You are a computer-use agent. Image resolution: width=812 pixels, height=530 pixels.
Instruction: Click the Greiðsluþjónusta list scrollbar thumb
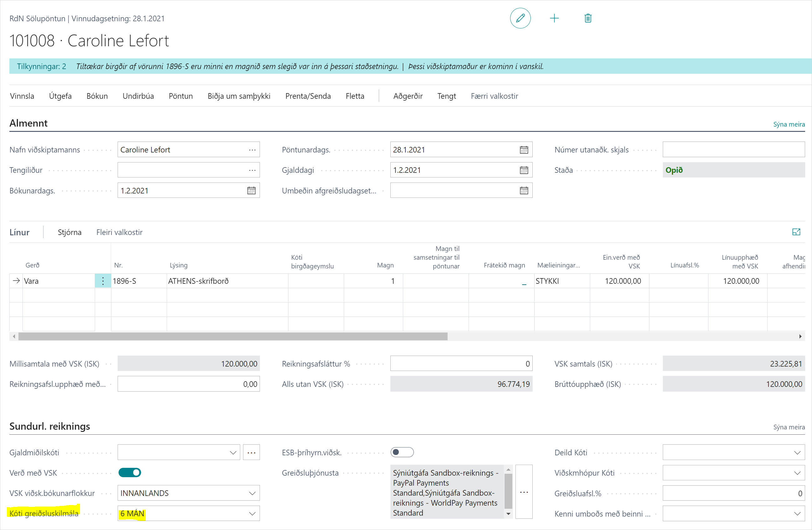click(x=508, y=491)
